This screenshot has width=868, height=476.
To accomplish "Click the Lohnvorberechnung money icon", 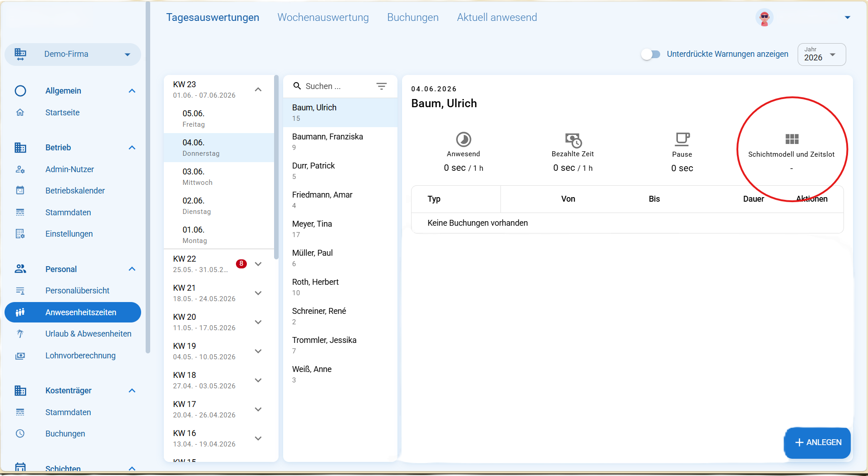I will click(20, 356).
